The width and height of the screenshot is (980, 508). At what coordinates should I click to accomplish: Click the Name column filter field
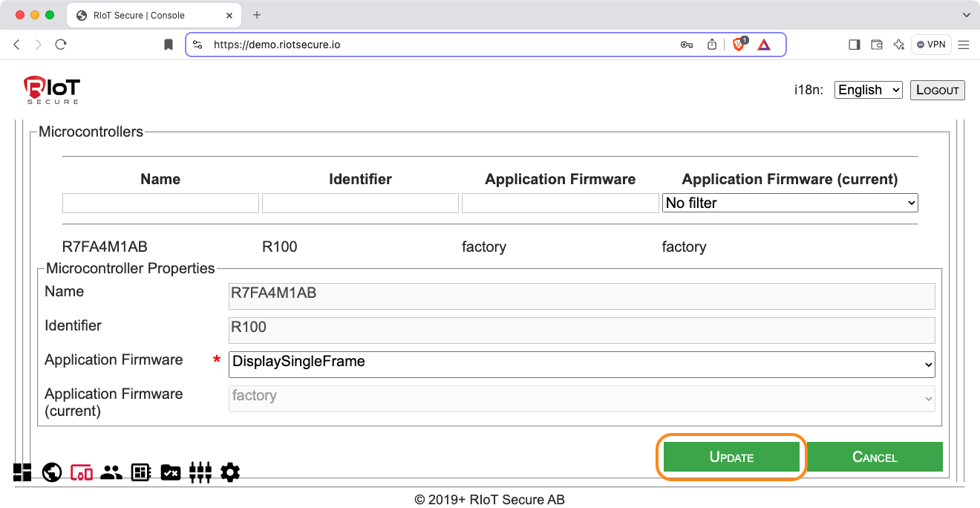click(x=160, y=203)
